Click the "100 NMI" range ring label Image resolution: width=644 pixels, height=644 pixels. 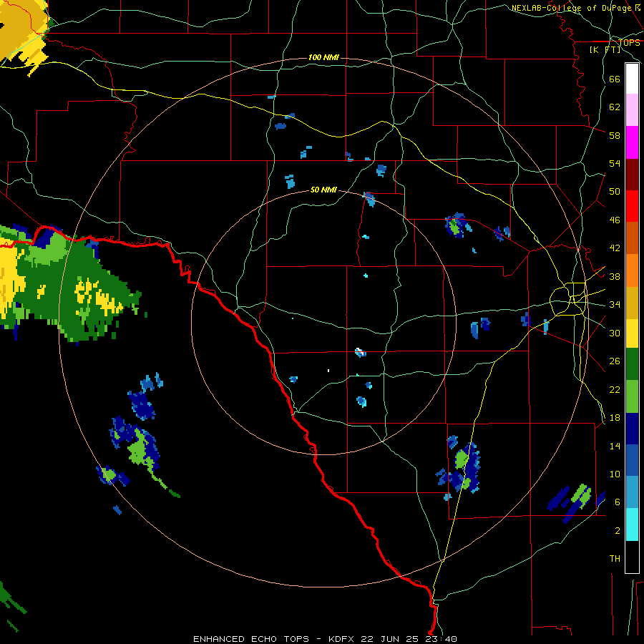323,57
